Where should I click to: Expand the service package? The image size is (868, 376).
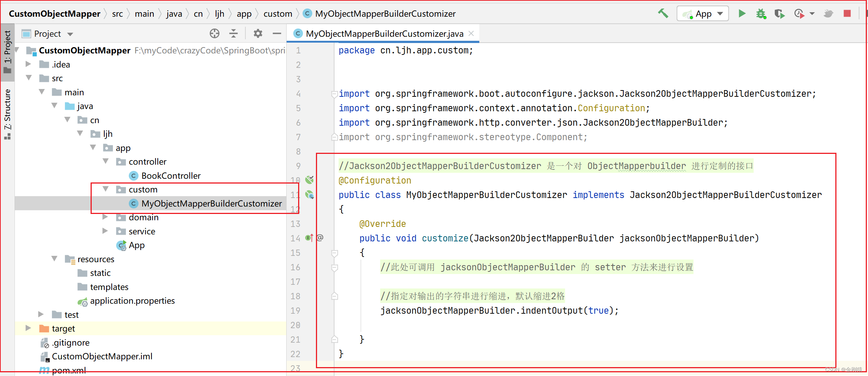(105, 231)
